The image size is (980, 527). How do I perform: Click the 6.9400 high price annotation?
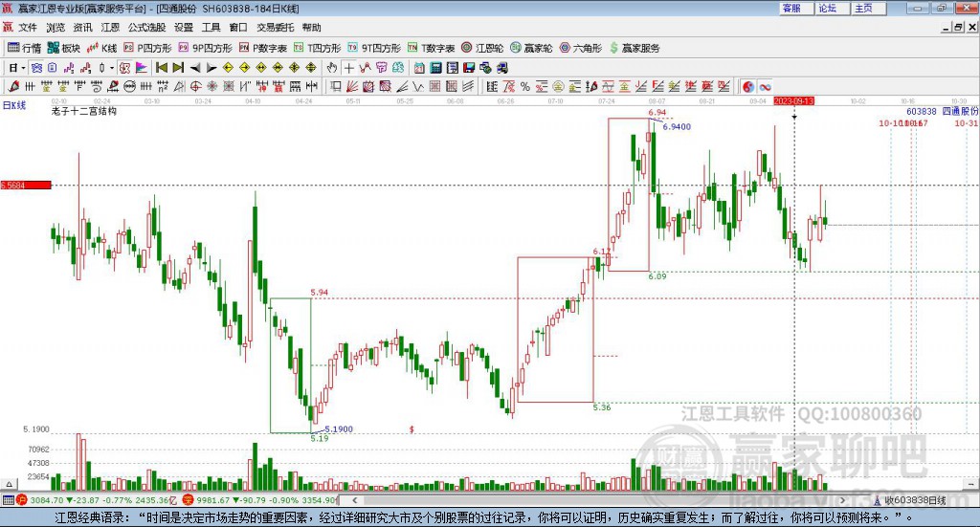pyautogui.click(x=677, y=127)
